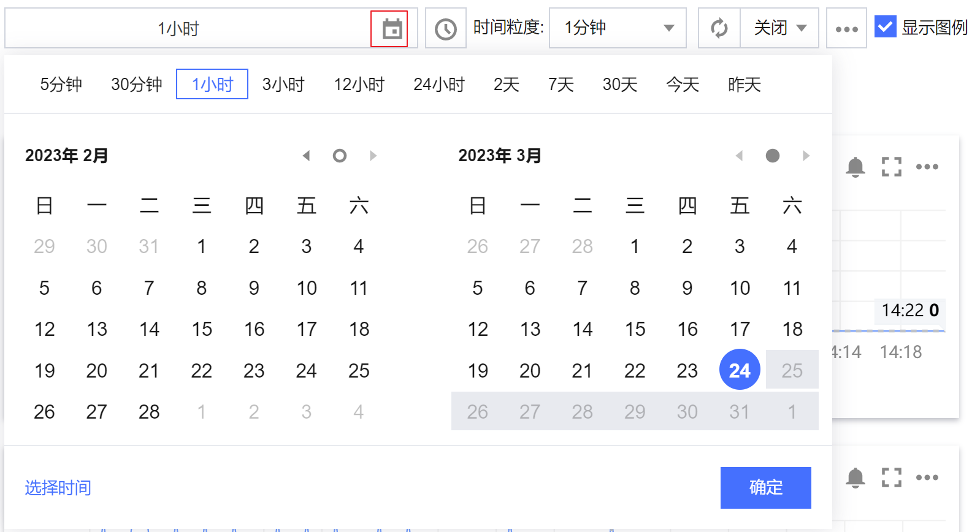Pick March 12 in the calendar
The height and width of the screenshot is (532, 980).
478,329
